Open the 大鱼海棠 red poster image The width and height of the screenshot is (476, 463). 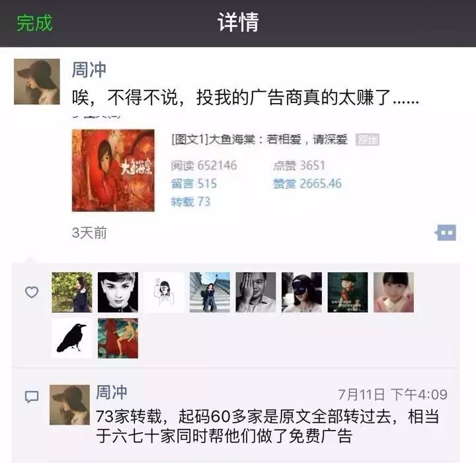point(113,170)
